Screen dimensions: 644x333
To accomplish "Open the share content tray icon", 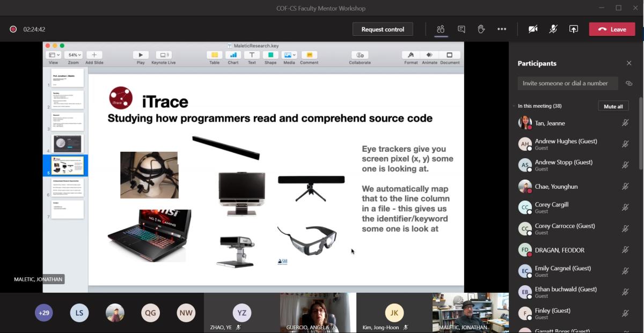I will pos(574,29).
